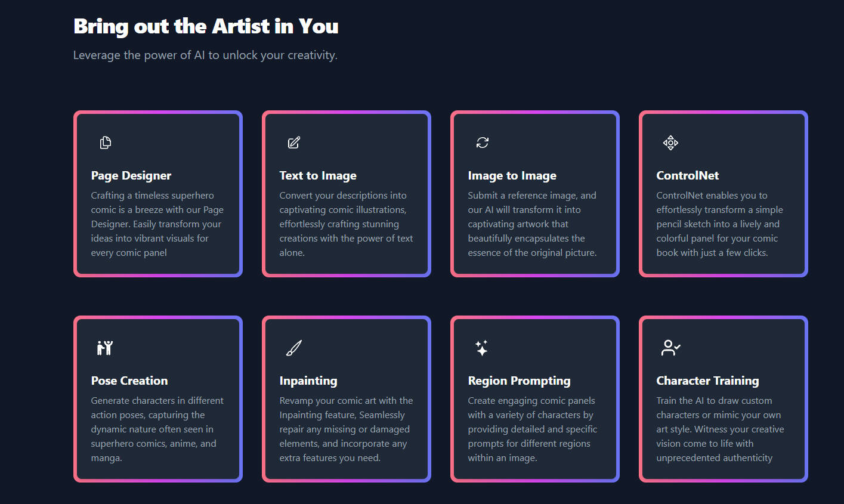The width and height of the screenshot is (844, 504).
Task: Click the ControlNet move-transform icon
Action: click(670, 143)
